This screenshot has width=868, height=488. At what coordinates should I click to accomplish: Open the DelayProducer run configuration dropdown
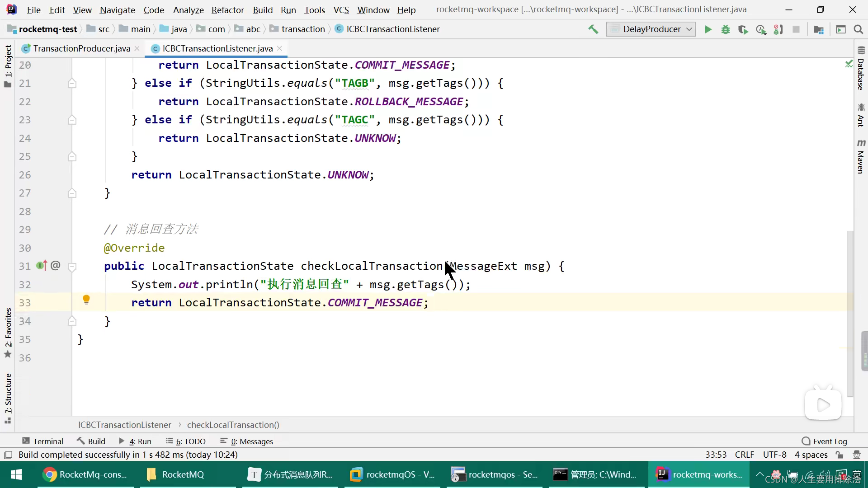point(651,29)
